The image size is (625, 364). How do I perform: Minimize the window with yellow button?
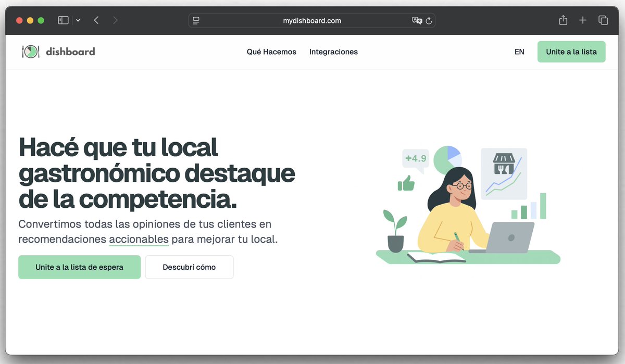30,20
